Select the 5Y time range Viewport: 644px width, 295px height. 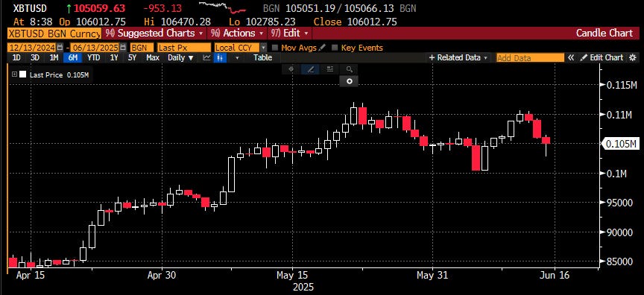(132, 58)
